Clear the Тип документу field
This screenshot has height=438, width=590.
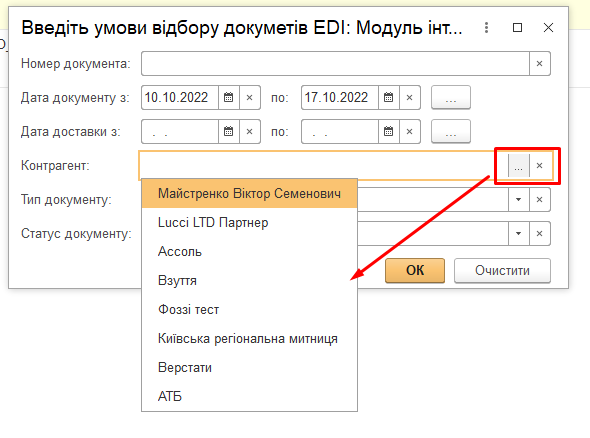coord(540,199)
